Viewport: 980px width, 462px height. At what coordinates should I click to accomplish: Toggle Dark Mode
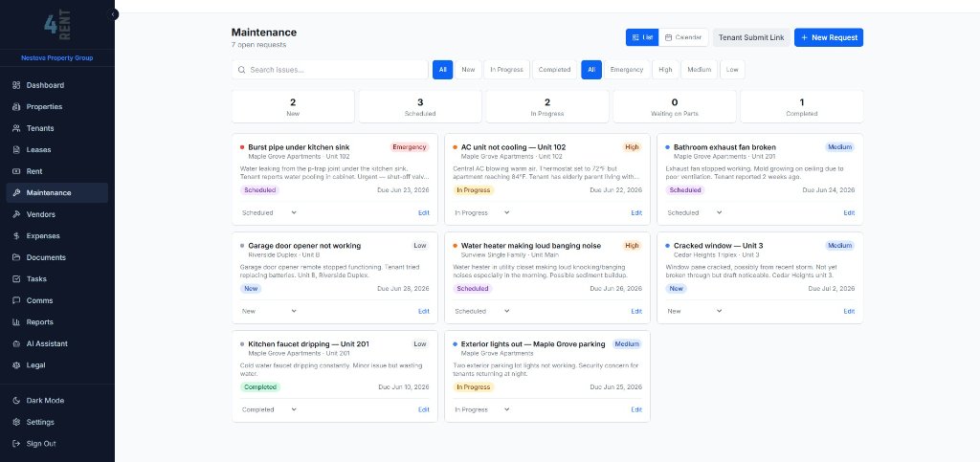click(56, 401)
